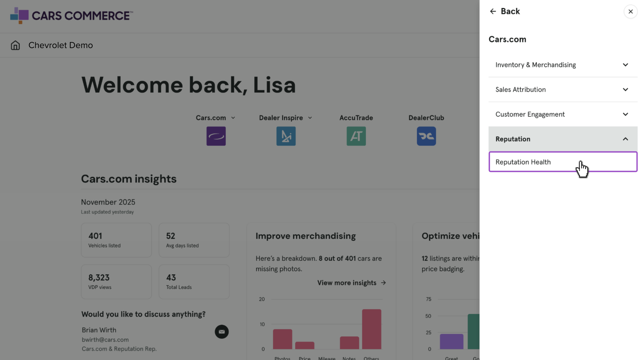644x360 pixels.
Task: Collapse the Reputation section
Action: point(563,139)
